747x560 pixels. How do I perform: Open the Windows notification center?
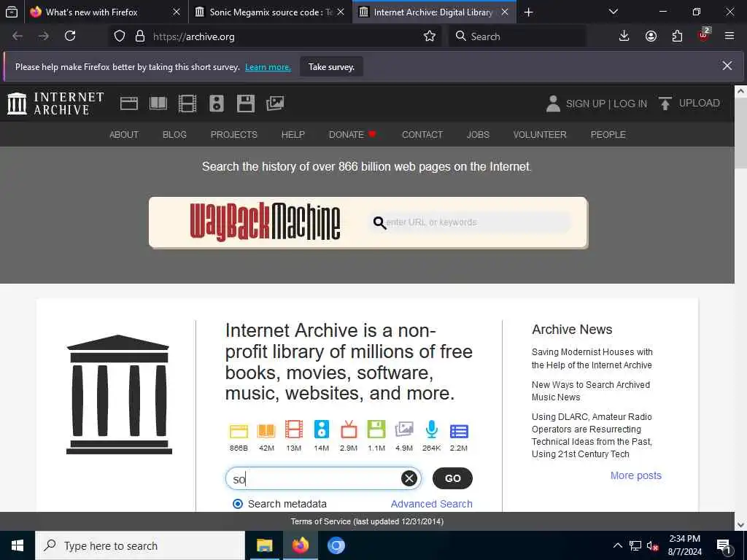[x=724, y=545]
